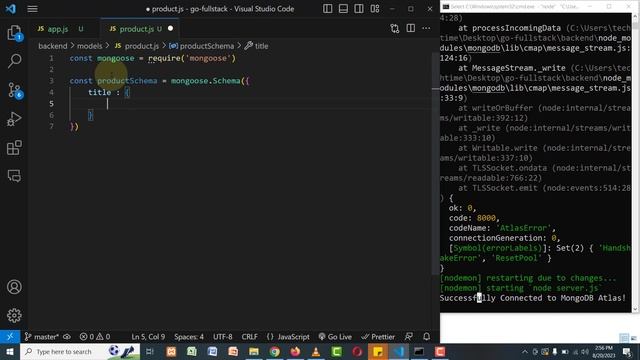Change line endings via CRLF item
640x360 pixels.
coord(249,337)
